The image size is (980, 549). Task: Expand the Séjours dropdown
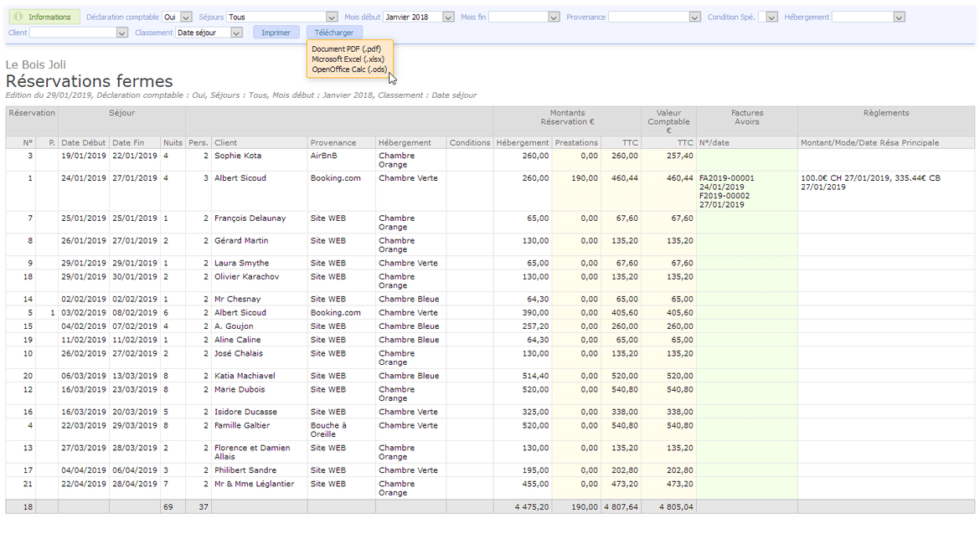(x=332, y=17)
